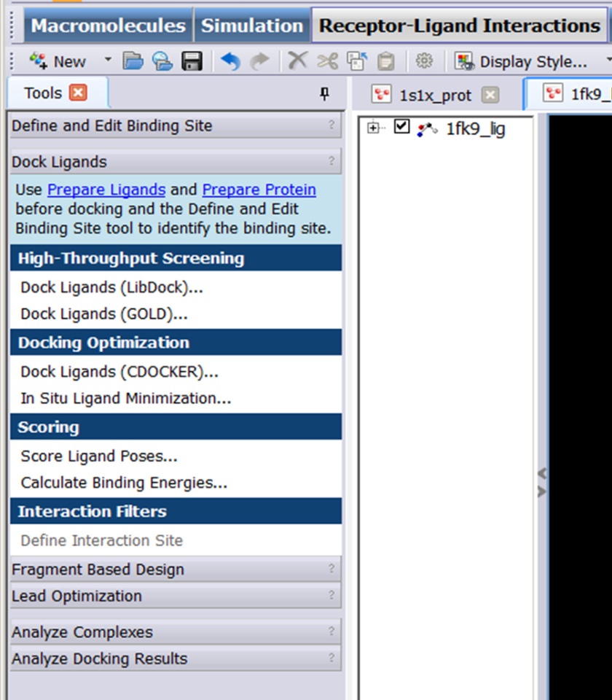Image resolution: width=612 pixels, height=700 pixels.
Task: Undo last action with blue arrow
Action: click(x=230, y=61)
